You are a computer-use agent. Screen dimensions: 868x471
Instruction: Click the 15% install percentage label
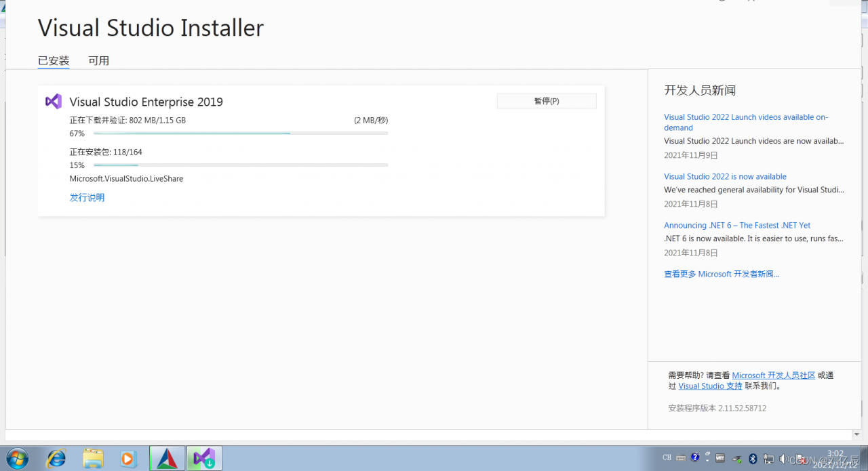coord(77,165)
